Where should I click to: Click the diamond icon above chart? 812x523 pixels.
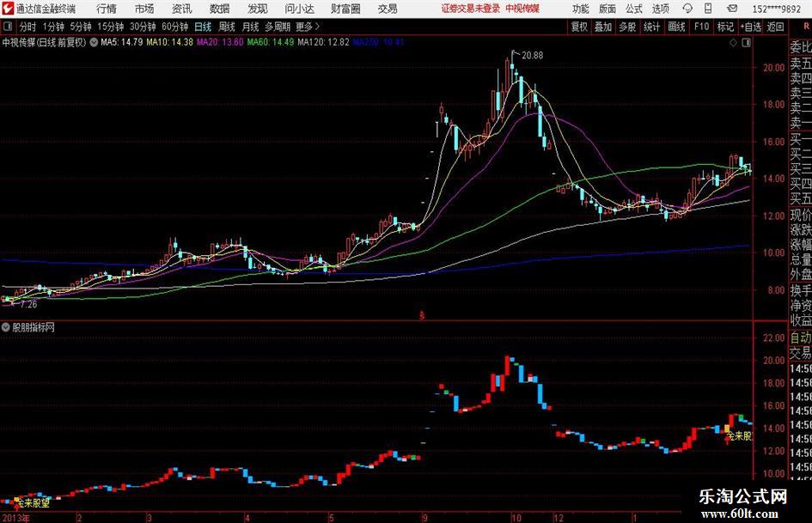click(733, 43)
